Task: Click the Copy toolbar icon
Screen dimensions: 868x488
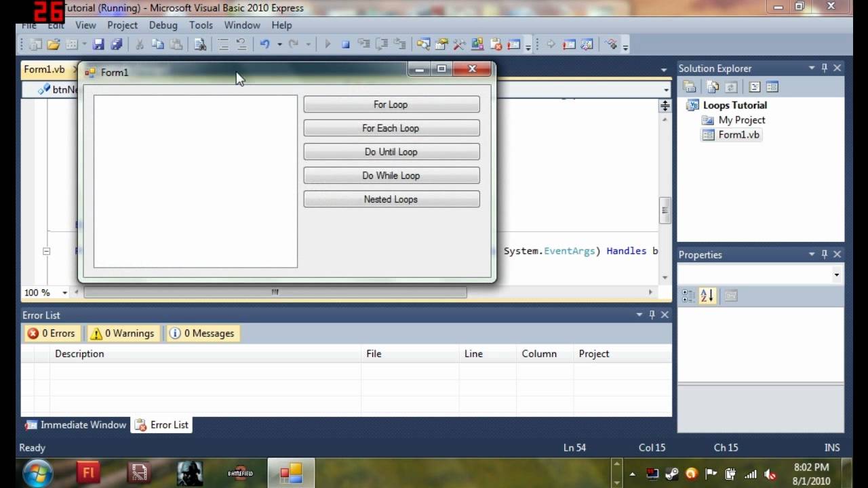Action: point(157,44)
